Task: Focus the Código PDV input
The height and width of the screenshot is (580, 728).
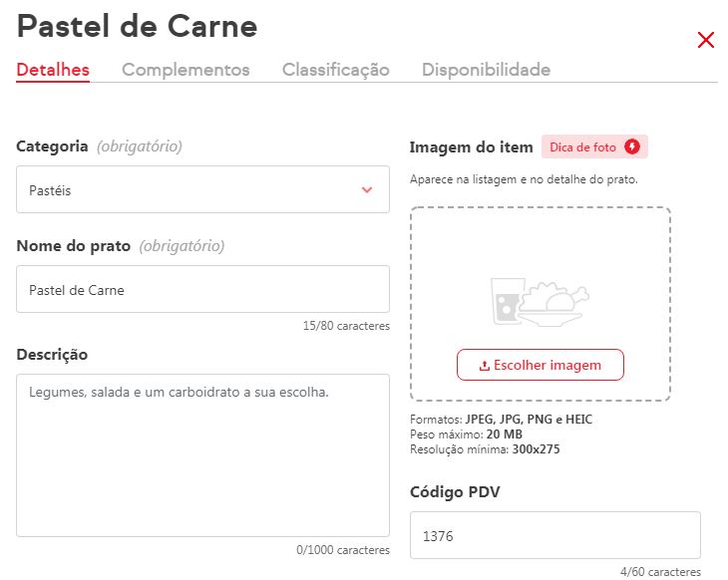Action: (554, 536)
